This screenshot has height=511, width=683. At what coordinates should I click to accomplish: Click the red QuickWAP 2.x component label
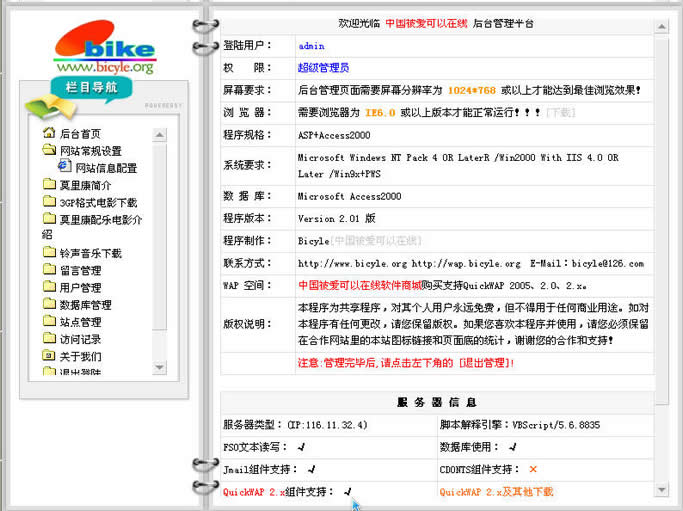[254, 492]
